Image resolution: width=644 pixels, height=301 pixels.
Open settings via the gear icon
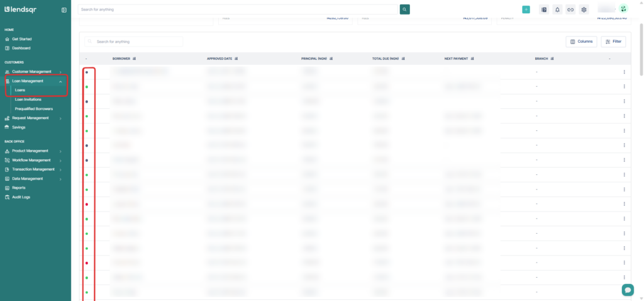584,9
